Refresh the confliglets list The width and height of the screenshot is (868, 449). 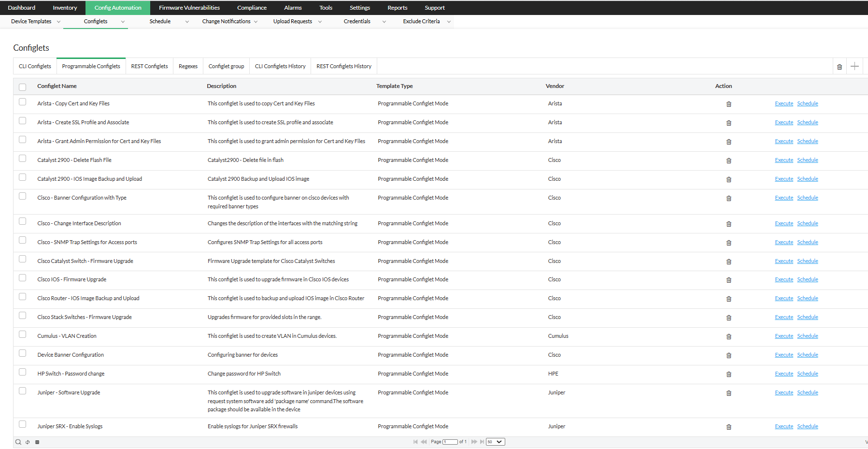(28, 442)
